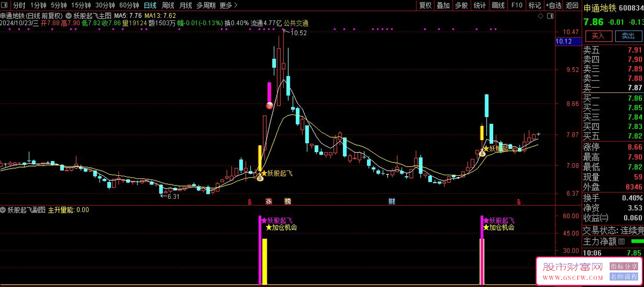Click the blue 卖出 sell button
The width and height of the screenshot is (644, 287).
[x=628, y=36]
